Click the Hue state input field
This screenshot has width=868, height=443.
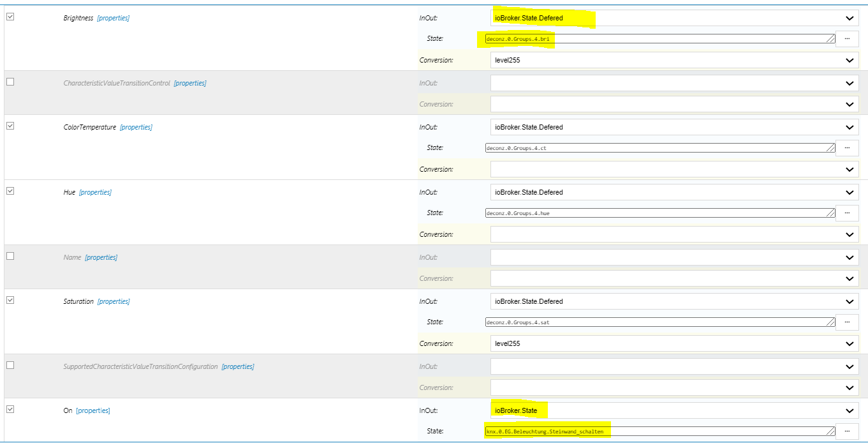[659, 213]
